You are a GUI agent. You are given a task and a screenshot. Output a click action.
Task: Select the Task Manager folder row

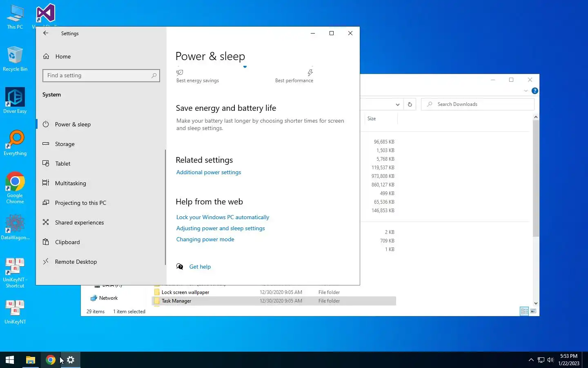274,301
